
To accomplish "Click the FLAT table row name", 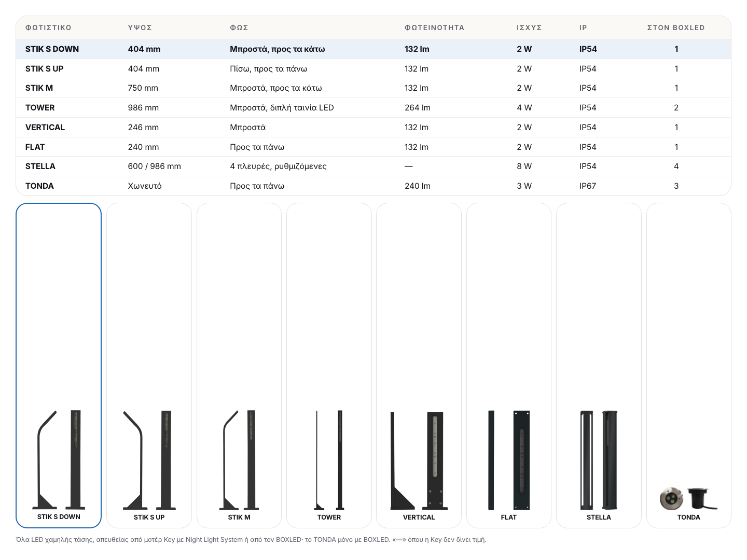I will click(x=35, y=147).
